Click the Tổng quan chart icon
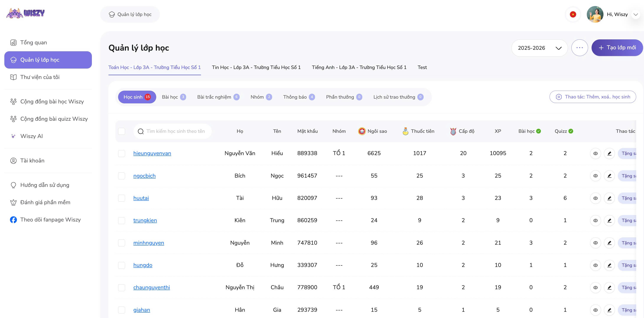 (x=13, y=42)
